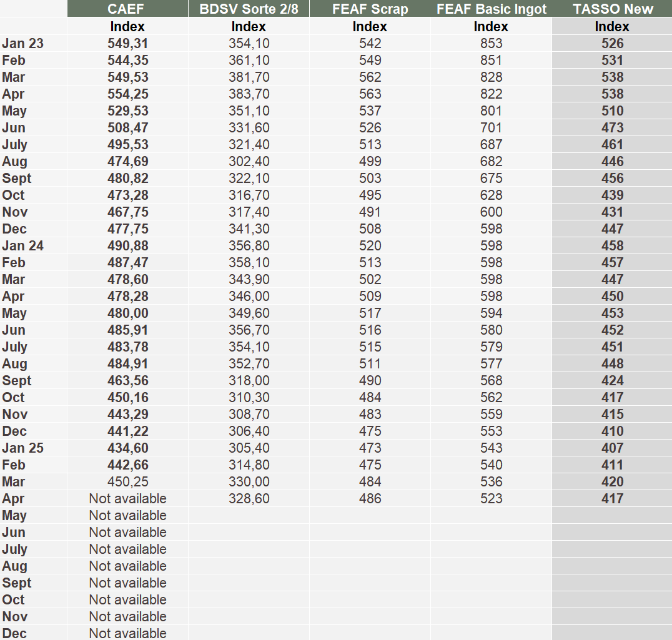Click the BDSV value 346,00
The width and height of the screenshot is (672, 640).
[x=249, y=296]
